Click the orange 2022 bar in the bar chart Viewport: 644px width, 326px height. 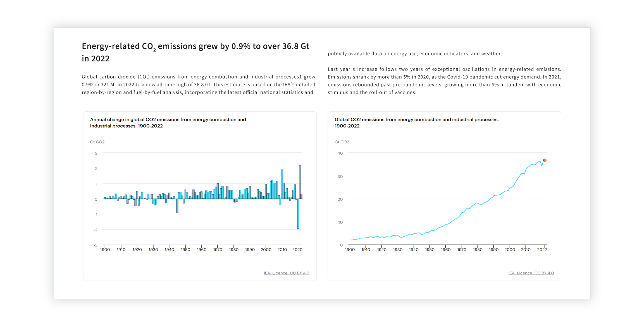(x=301, y=196)
